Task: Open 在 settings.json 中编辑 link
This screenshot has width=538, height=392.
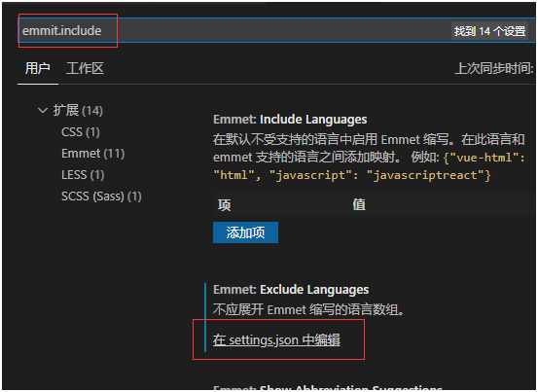Action: (x=276, y=339)
